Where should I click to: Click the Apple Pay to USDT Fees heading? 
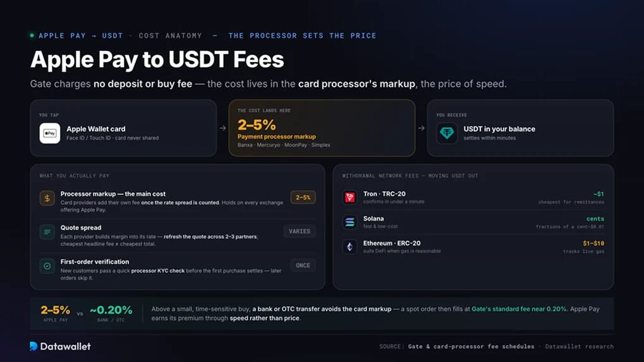(x=157, y=59)
